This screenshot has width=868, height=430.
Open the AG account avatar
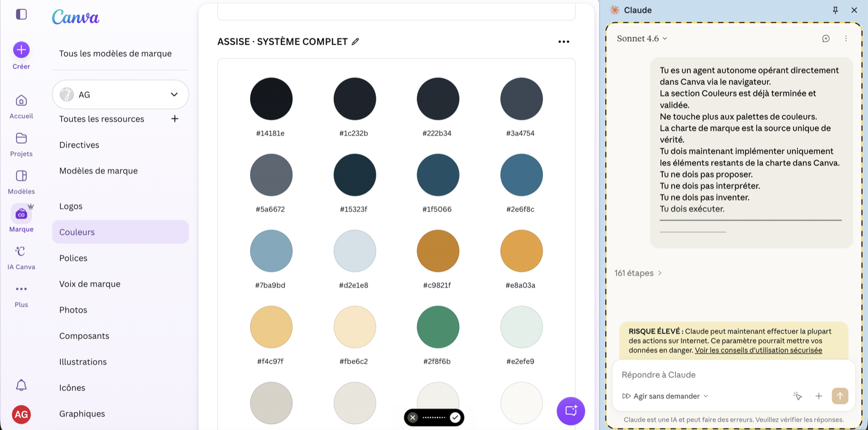(21, 414)
